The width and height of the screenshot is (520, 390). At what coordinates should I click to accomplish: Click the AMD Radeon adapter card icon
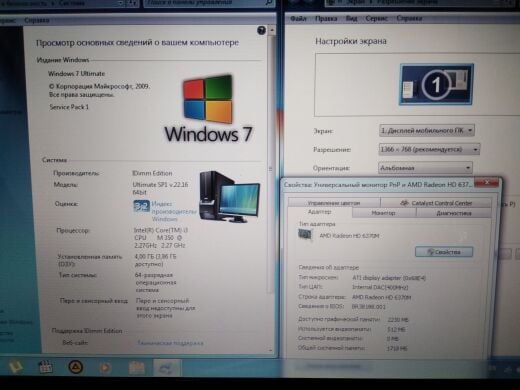(305, 235)
